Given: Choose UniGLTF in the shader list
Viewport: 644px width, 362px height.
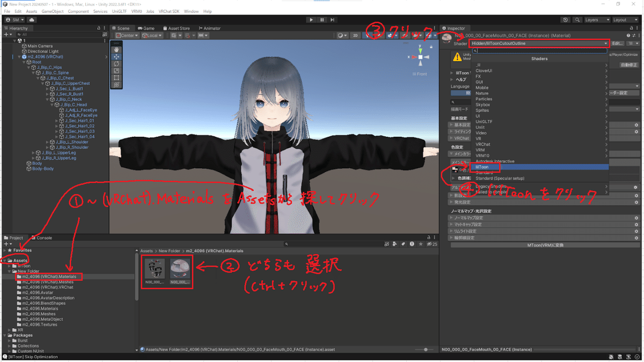Looking at the screenshot, I should pyautogui.click(x=540, y=122).
